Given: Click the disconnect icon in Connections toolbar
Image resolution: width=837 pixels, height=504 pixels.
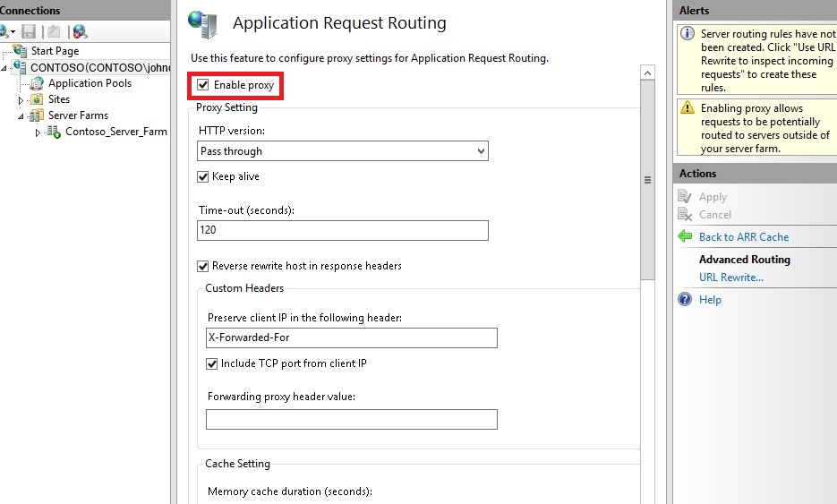Looking at the screenshot, I should 80,32.
